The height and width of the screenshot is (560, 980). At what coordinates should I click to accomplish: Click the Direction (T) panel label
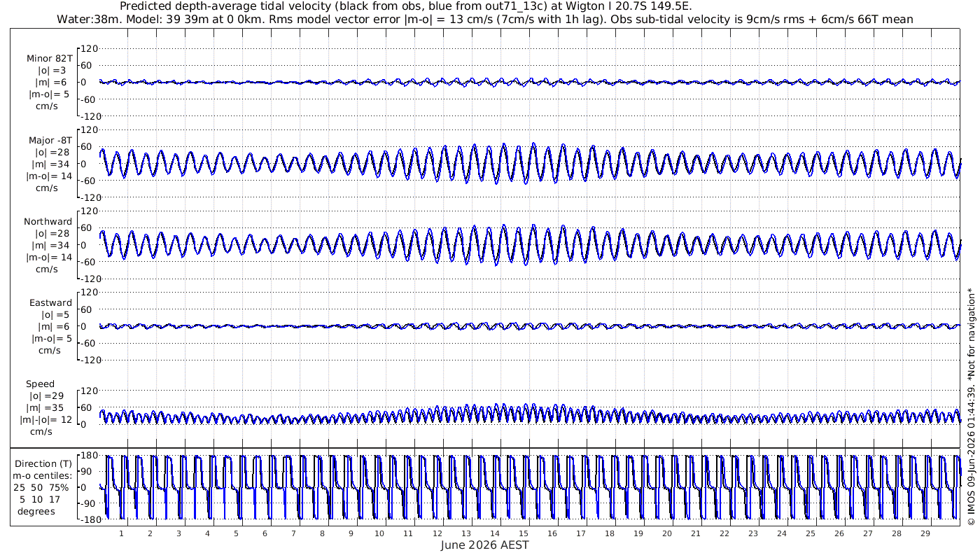pyautogui.click(x=43, y=463)
